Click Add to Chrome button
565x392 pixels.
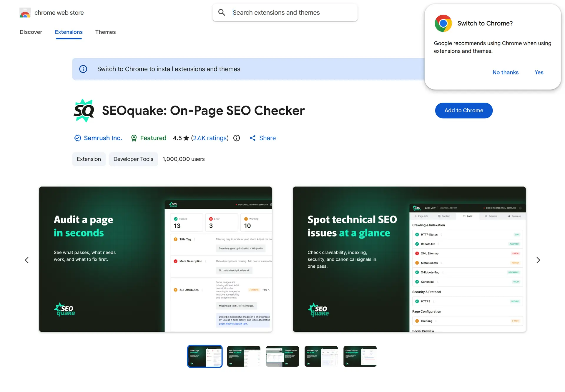pyautogui.click(x=464, y=111)
